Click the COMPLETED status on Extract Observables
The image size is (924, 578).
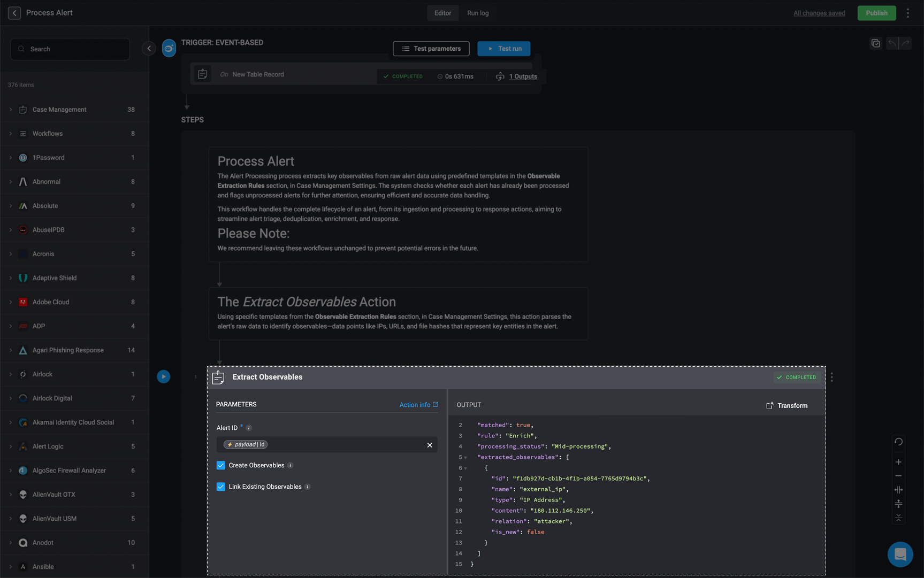[x=797, y=377]
